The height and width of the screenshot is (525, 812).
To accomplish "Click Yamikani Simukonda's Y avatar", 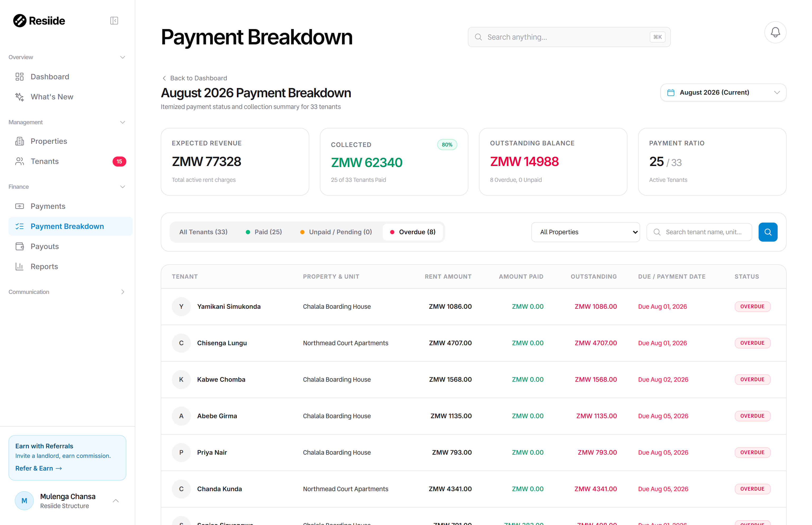I will 181,306.
